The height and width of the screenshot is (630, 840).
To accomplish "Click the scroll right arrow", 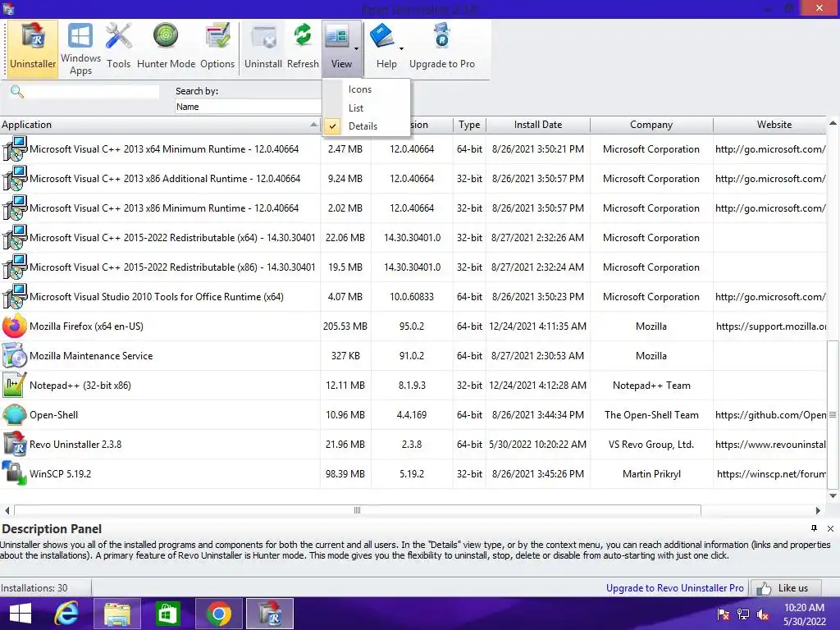I will (818, 510).
